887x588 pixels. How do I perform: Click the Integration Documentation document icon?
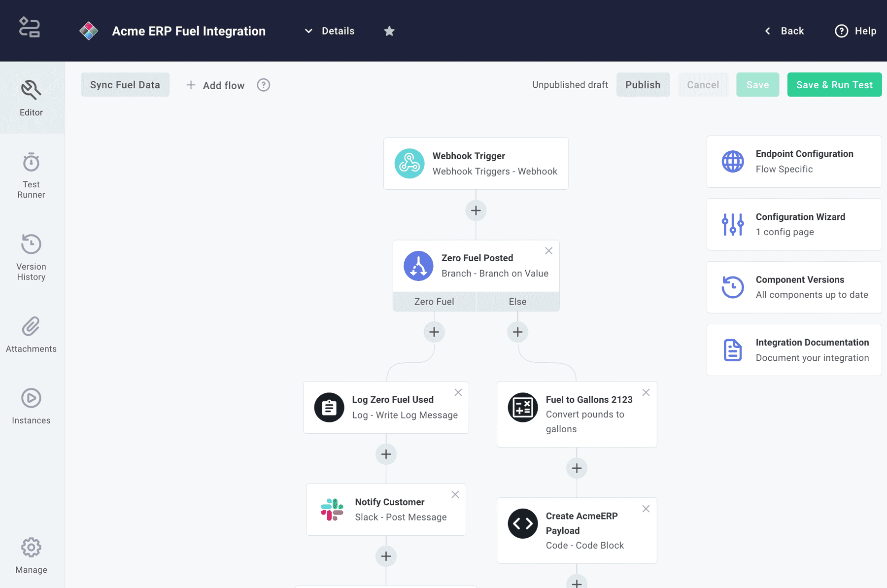click(733, 350)
